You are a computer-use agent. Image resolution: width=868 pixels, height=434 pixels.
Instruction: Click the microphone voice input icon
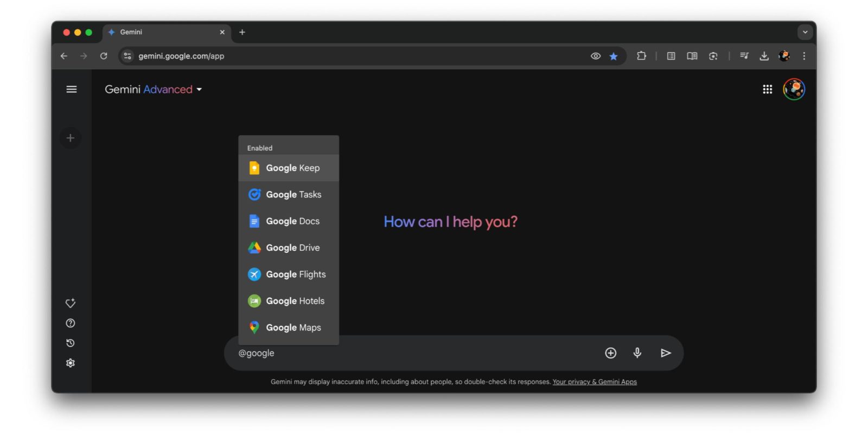tap(637, 353)
